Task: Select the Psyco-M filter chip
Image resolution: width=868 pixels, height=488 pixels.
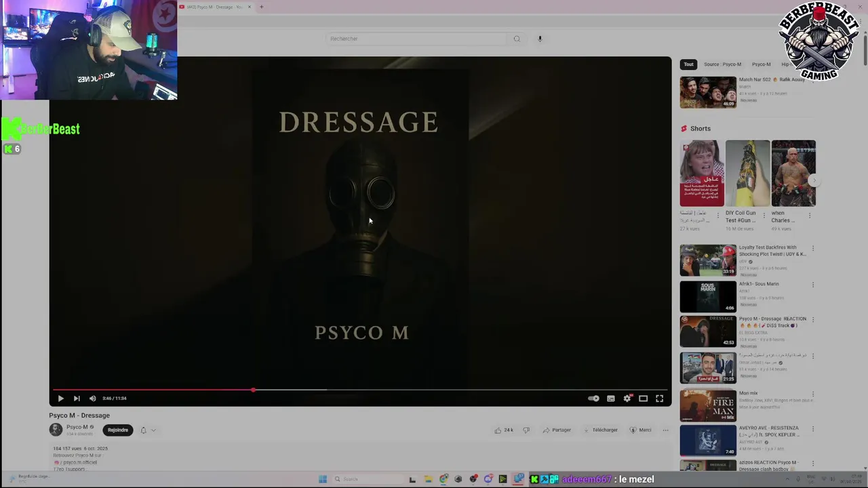Action: 761,64
